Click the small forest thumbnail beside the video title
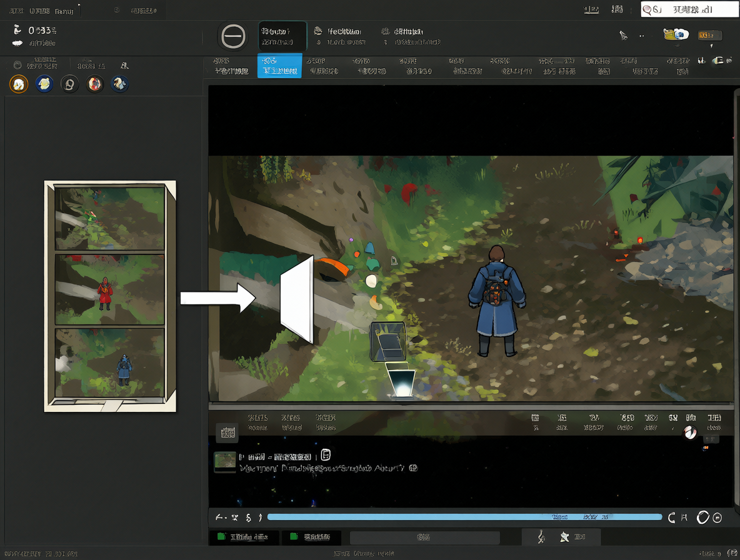 click(225, 462)
